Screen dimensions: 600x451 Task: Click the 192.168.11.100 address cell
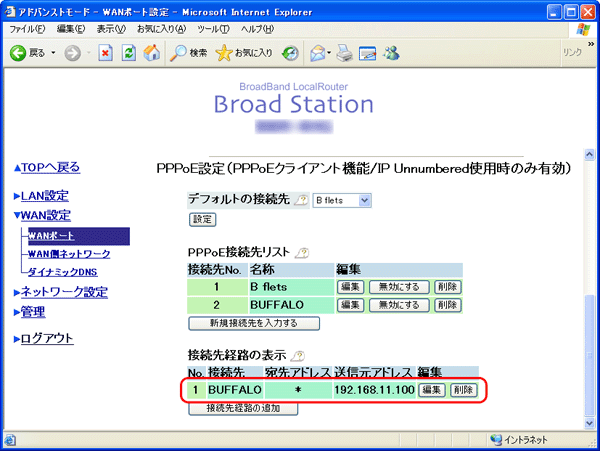point(374,390)
